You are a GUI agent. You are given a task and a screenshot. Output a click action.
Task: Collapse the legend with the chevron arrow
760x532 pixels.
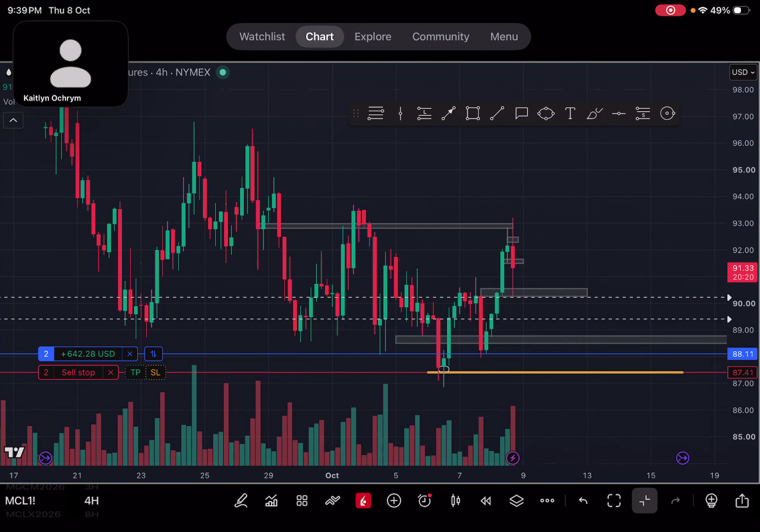(x=14, y=120)
